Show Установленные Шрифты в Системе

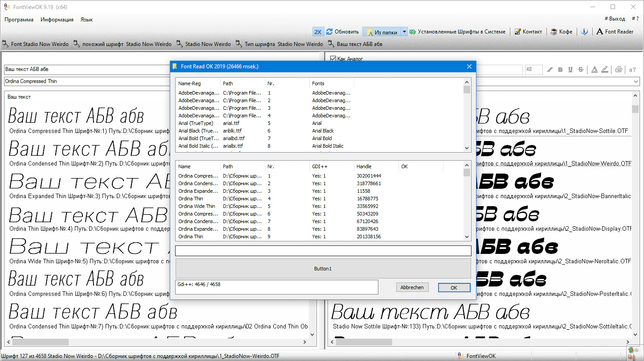[458, 32]
